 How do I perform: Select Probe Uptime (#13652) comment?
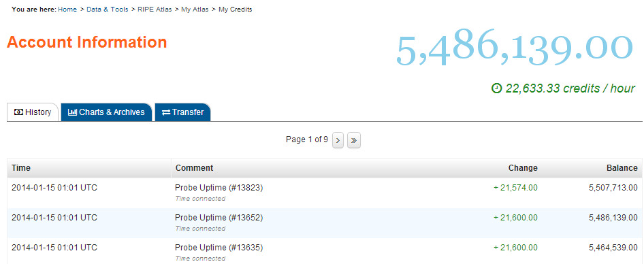219,218
